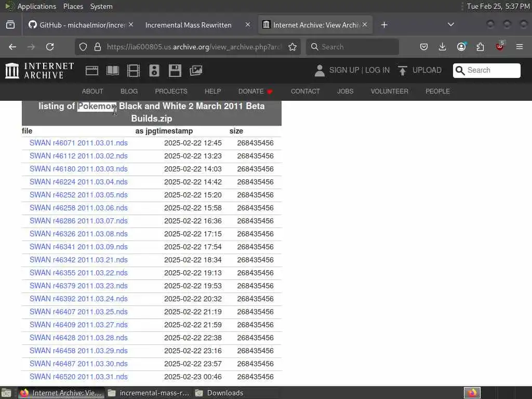Screen dimensions: 532x399
Task: Open the JOBS nav link
Action: pos(345,91)
